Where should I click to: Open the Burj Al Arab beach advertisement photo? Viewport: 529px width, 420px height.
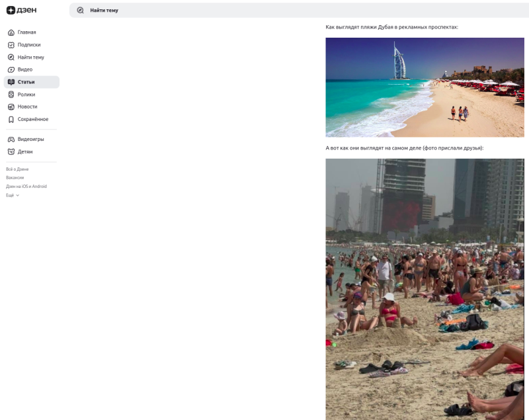[x=425, y=87]
